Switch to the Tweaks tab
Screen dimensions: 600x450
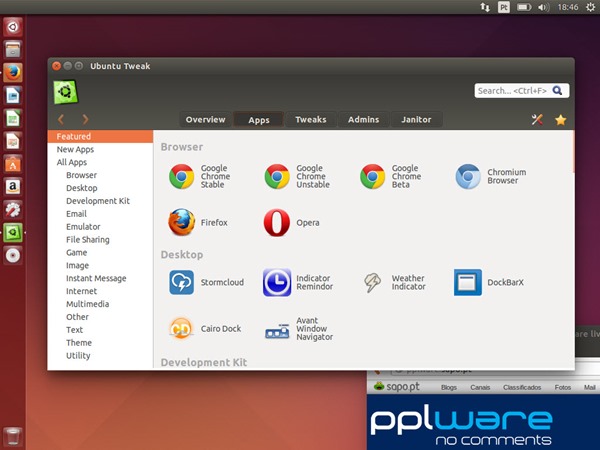point(311,119)
